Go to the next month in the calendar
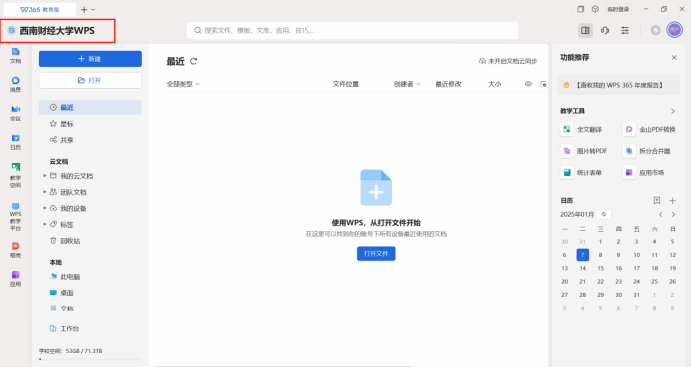This screenshot has height=368, width=692. (x=673, y=214)
